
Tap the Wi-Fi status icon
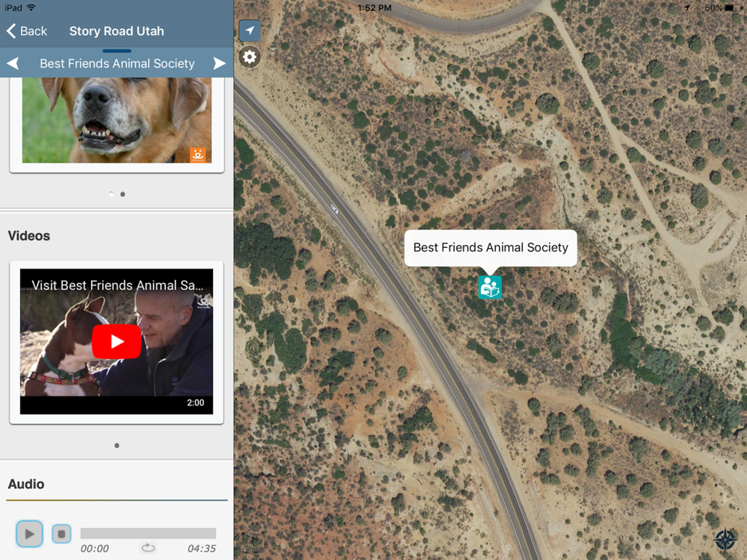[x=31, y=7]
